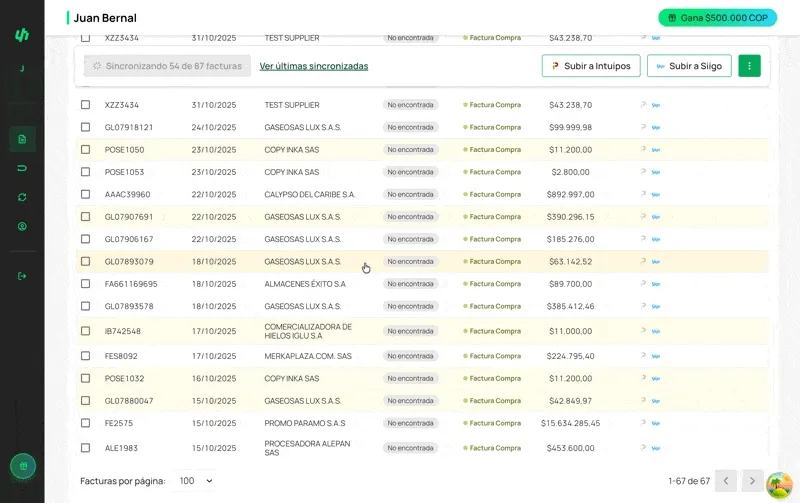Go to the next page arrow
This screenshot has width=800, height=503.
(752, 481)
